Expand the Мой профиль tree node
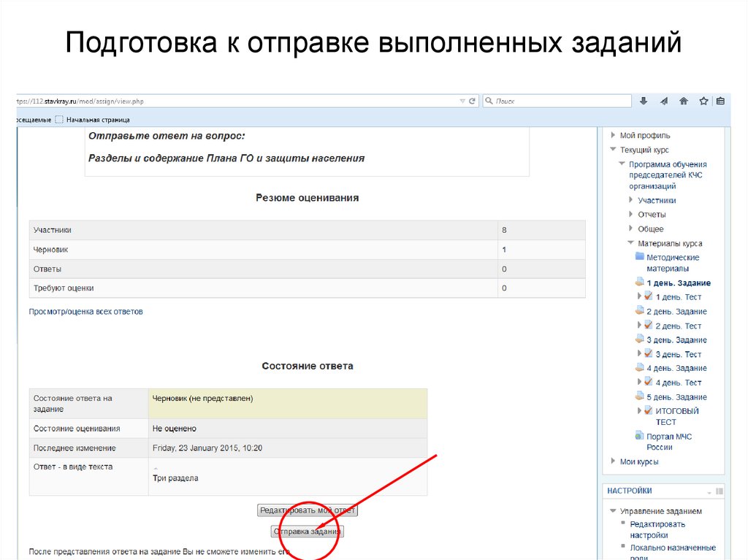Screen dimensions: 748x560 click(612, 135)
